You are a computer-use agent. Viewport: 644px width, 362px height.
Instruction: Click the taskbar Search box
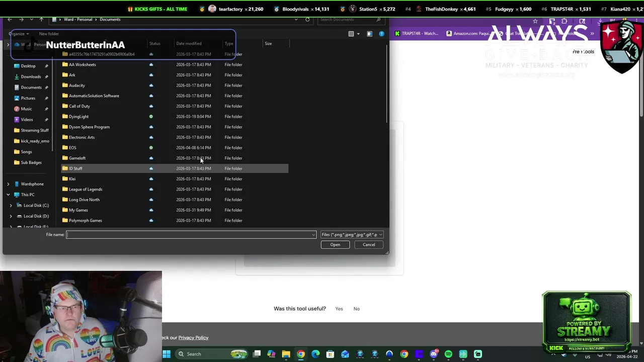[211, 354]
